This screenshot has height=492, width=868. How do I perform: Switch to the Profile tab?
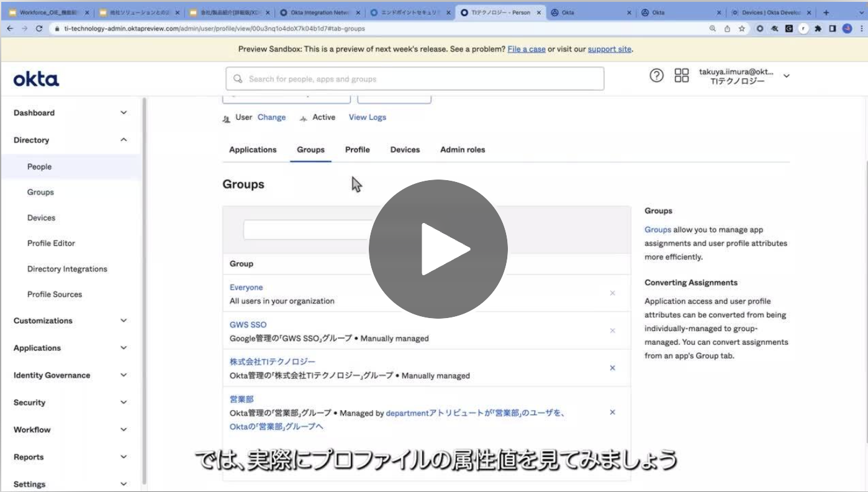(x=357, y=150)
